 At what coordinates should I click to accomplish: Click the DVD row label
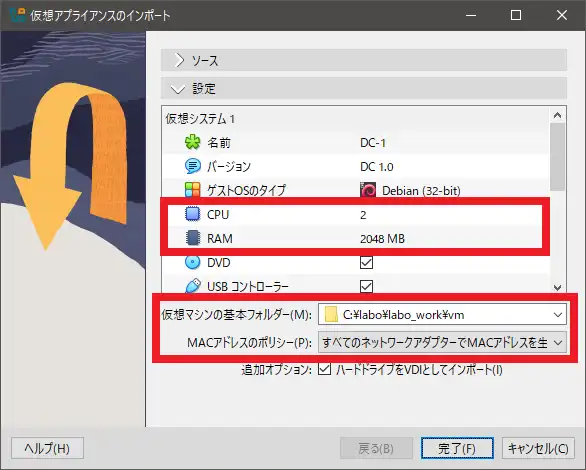click(219, 263)
